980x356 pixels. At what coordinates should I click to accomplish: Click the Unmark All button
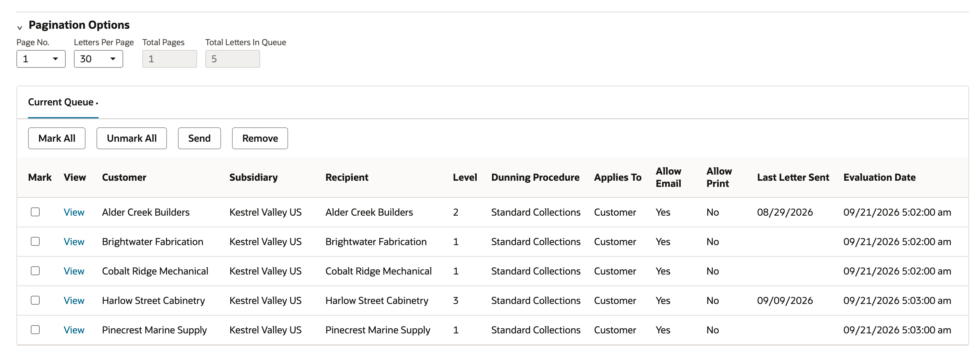(x=132, y=138)
